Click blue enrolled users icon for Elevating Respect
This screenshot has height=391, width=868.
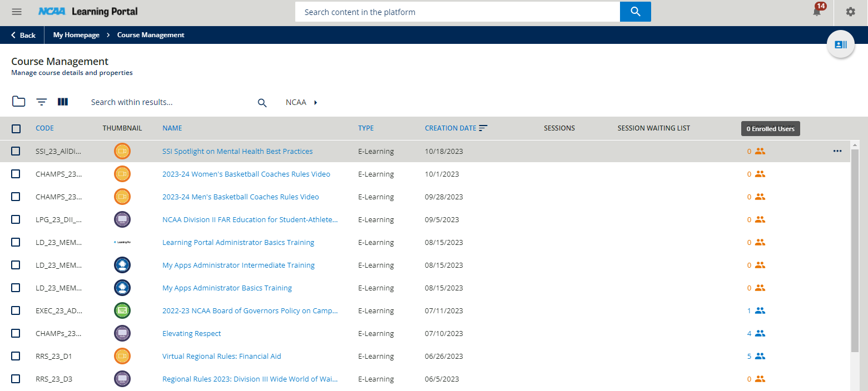[x=760, y=333]
